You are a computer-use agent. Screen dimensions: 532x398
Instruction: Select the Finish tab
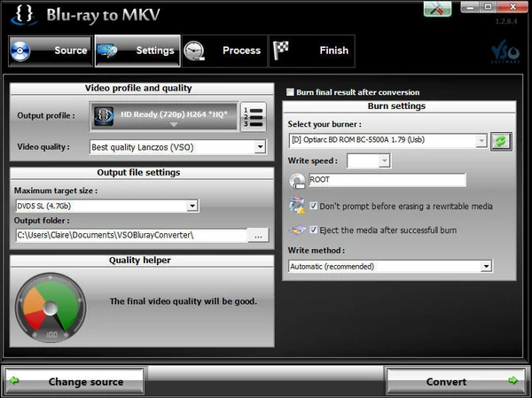[312, 51]
